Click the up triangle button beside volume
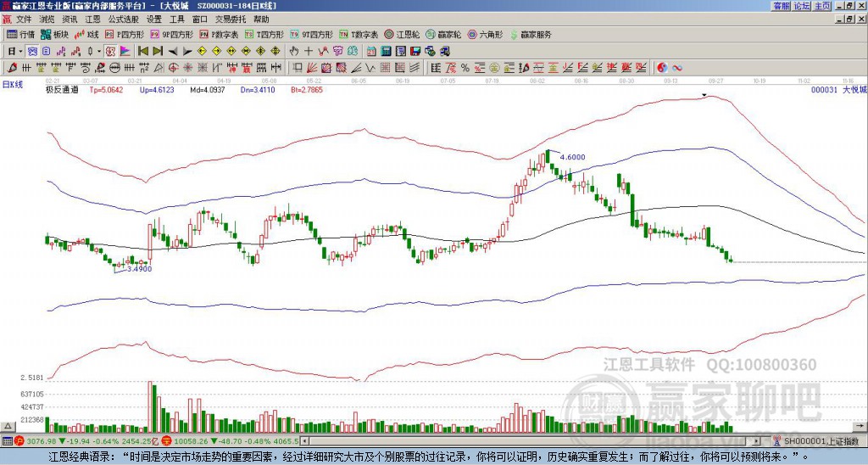Viewport: 868px width, 465px height. click(8, 426)
